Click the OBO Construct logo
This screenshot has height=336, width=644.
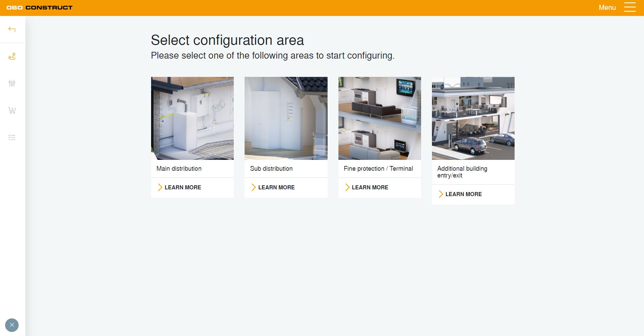(40, 7)
